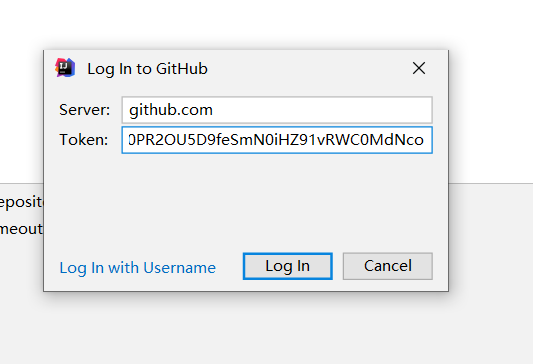
Task: Click the Log In to GitHub title text
Action: pos(147,69)
